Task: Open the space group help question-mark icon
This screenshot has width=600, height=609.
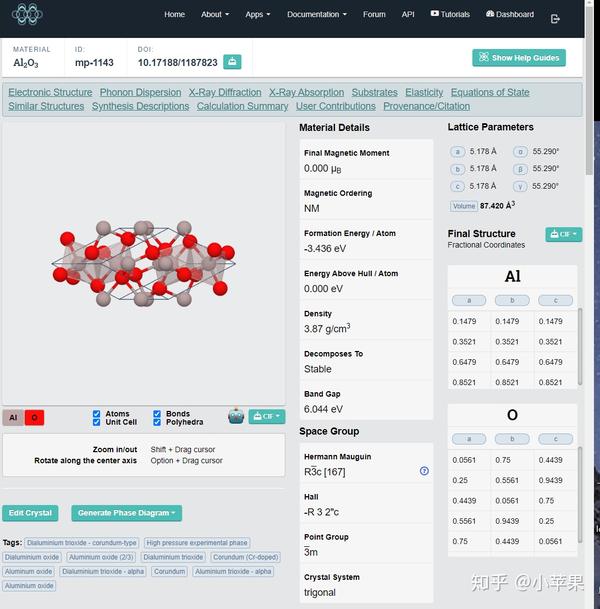Action: pyautogui.click(x=424, y=471)
